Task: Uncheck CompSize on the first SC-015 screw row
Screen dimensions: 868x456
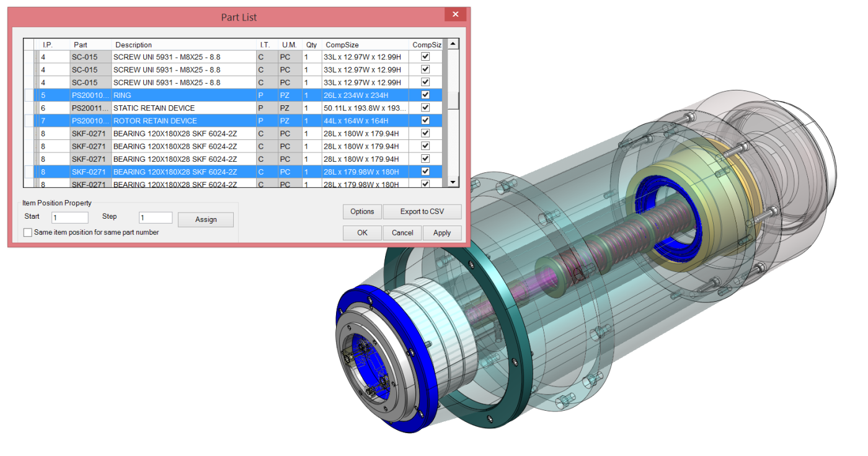Action: tap(425, 56)
